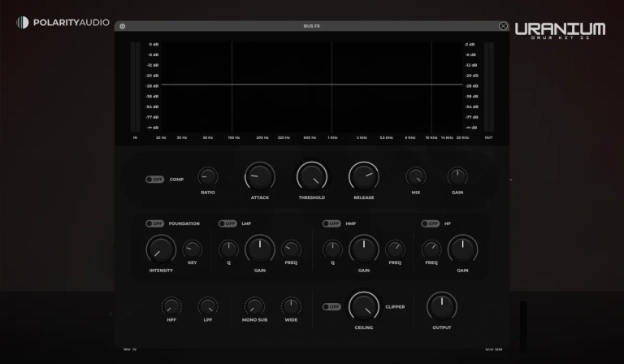The image size is (624, 364).
Task: Toggle the HF band switch
Action: point(430,223)
